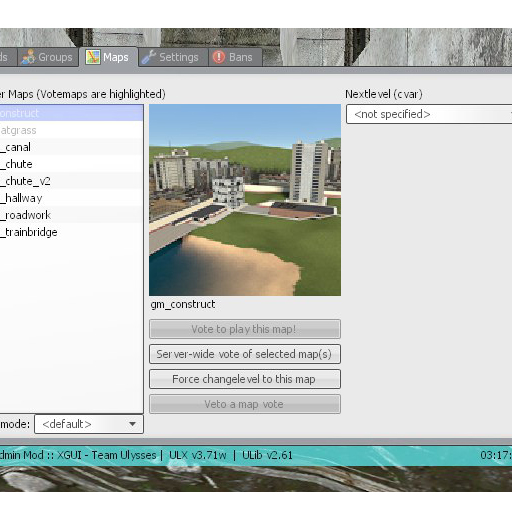This screenshot has height=512, width=512.
Task: Click Vote to play this map button
Action: [x=245, y=329]
